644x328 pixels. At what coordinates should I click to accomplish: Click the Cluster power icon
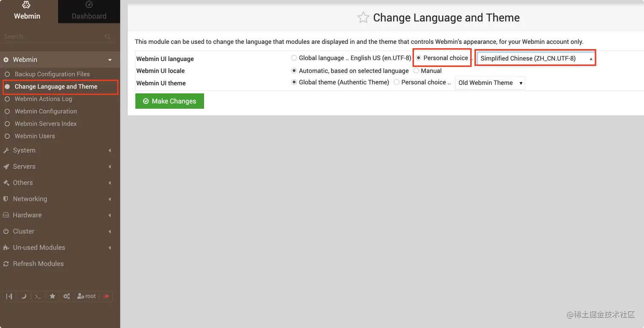[x=6, y=231]
